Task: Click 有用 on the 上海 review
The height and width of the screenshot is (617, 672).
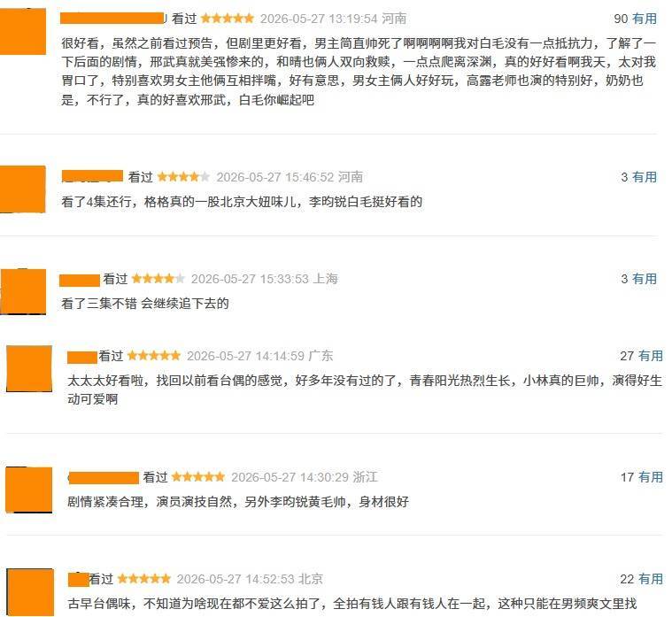Action: [x=645, y=279]
